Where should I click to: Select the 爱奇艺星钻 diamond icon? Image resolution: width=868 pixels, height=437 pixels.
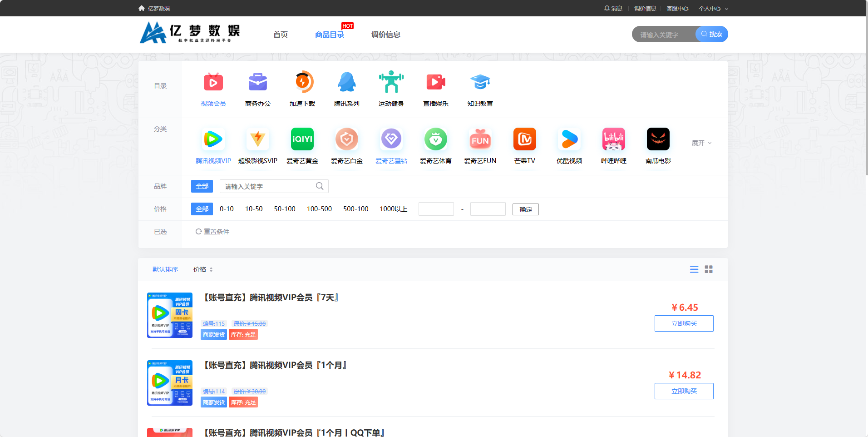pos(391,139)
